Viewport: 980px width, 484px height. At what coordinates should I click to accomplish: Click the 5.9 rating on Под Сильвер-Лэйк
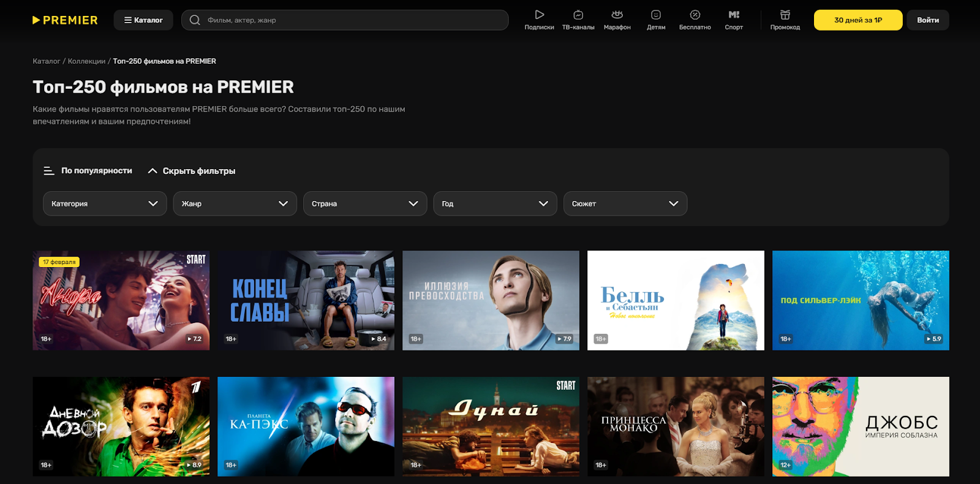(934, 339)
